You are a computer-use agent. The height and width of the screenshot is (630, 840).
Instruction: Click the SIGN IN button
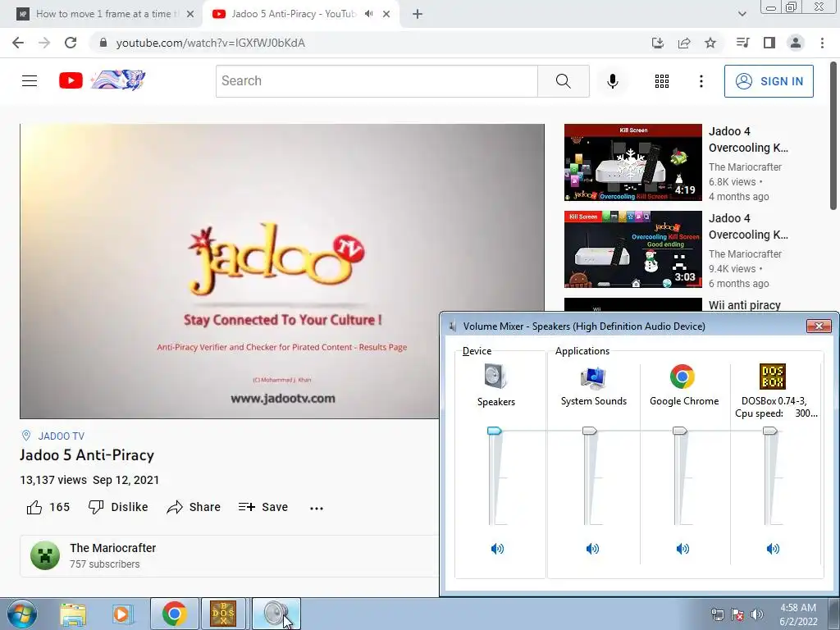(x=769, y=81)
